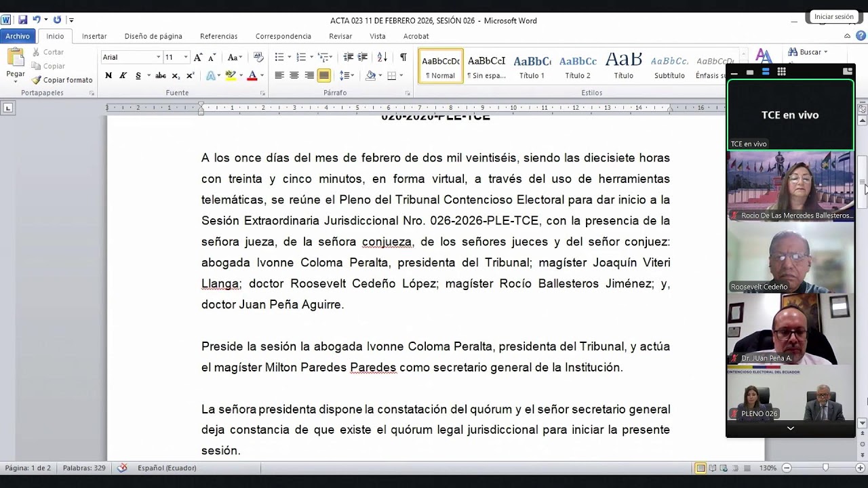
Task: Click the red font color button
Action: pos(252,76)
